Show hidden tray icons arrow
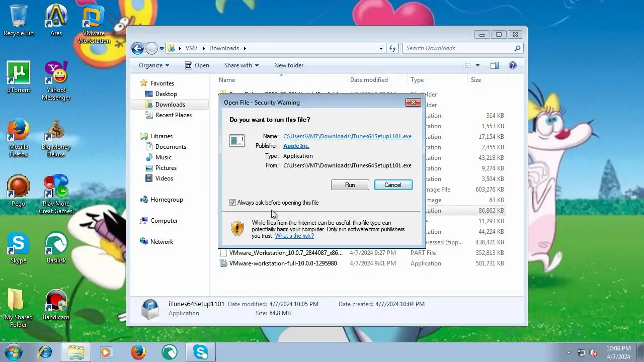 [569, 353]
